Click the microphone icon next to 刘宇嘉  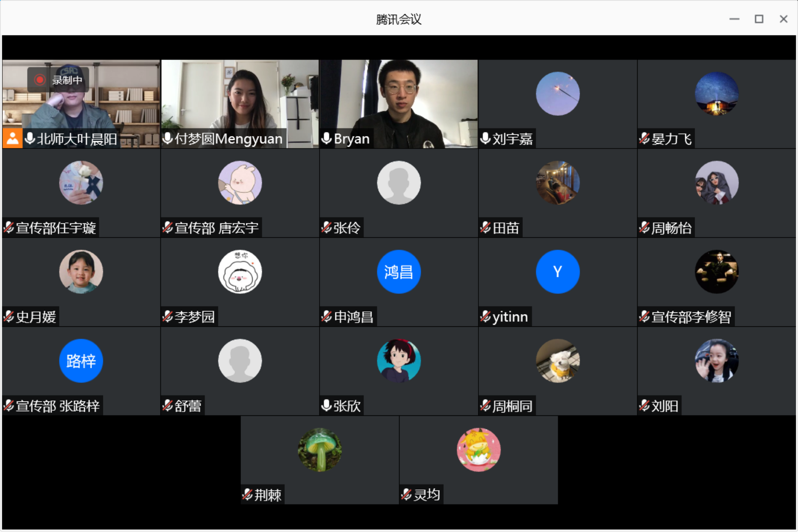pyautogui.click(x=485, y=138)
